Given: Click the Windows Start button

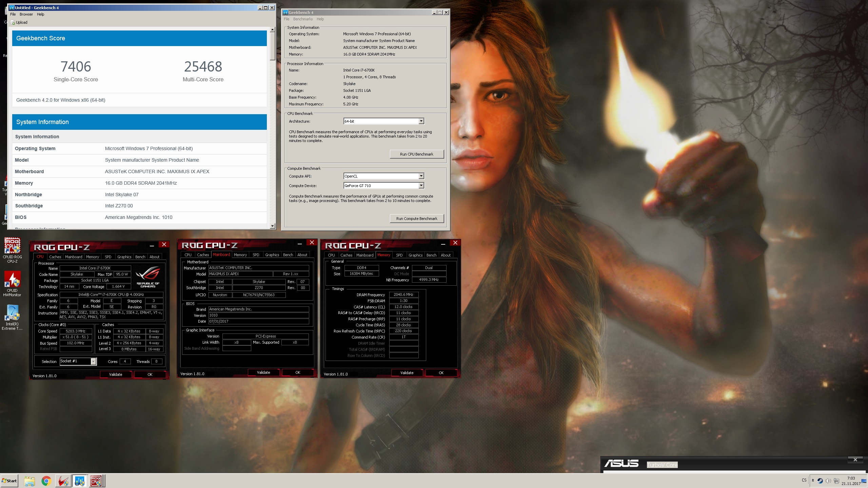Looking at the screenshot, I should pyautogui.click(x=9, y=481).
